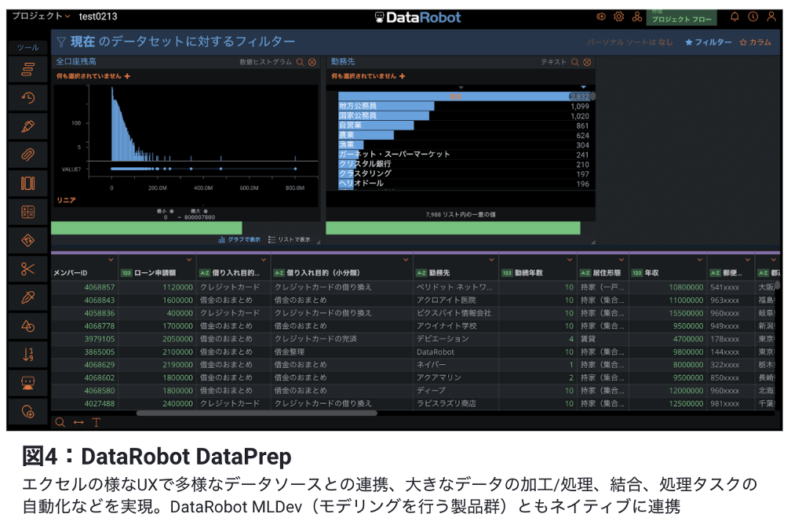Open 勤続年数 column menu chevron
This screenshot has height=532, width=791.
pyautogui.click(x=570, y=261)
